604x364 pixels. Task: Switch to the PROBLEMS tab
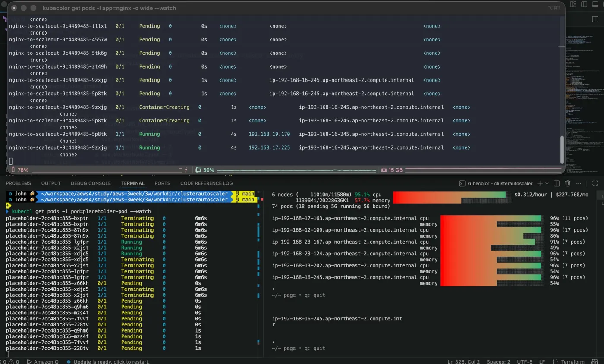click(19, 183)
